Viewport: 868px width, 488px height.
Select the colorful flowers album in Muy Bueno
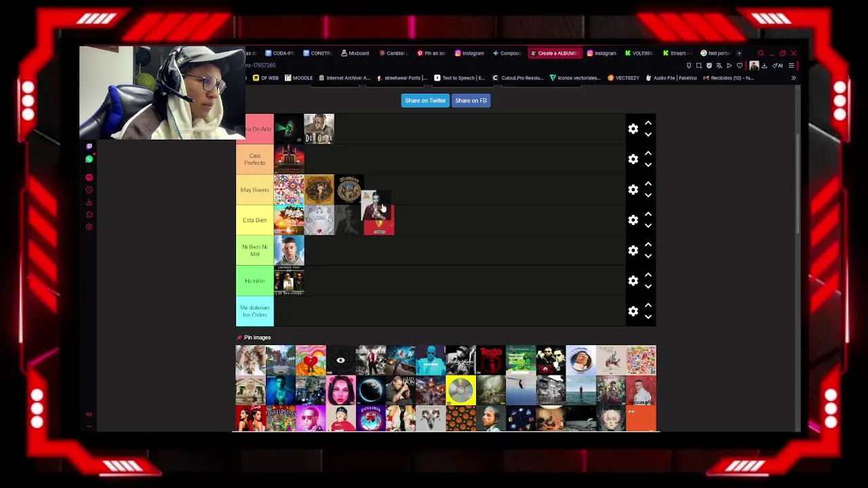click(289, 190)
